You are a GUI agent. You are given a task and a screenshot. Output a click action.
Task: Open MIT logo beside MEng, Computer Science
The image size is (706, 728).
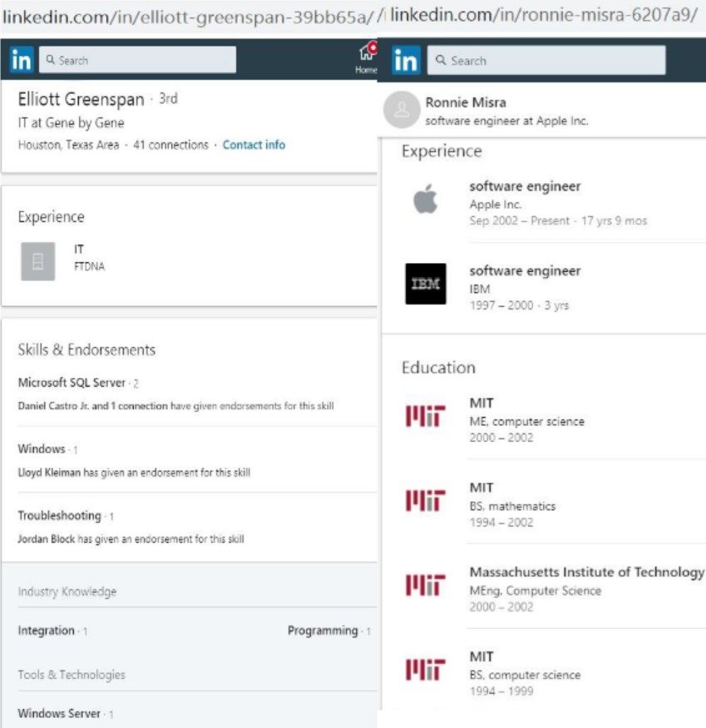click(x=426, y=585)
